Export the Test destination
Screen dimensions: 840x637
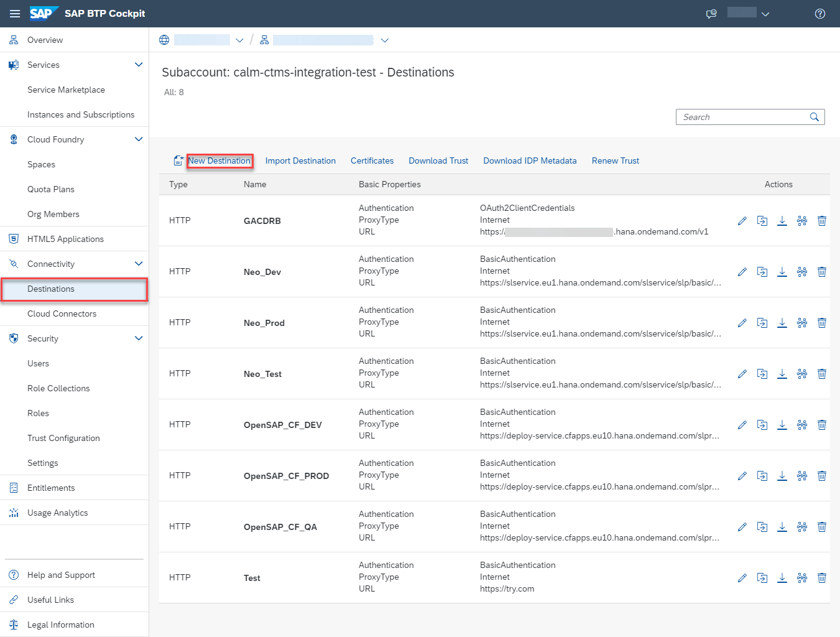pos(782,578)
